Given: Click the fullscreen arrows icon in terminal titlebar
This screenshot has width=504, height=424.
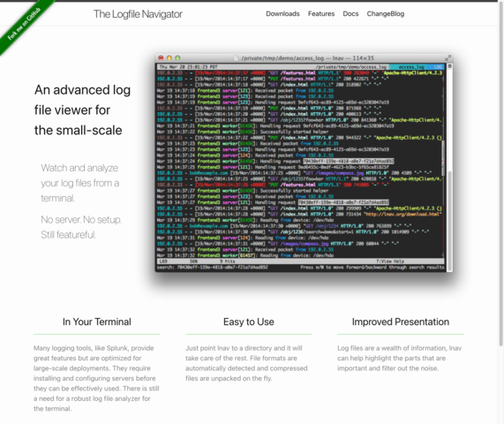Looking at the screenshot, I should 448,58.
